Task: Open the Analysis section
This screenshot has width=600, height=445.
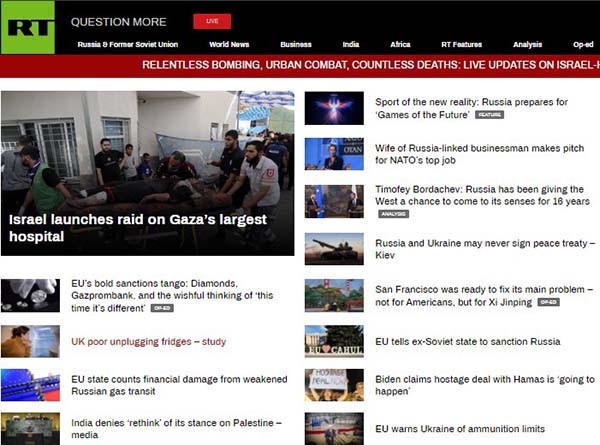Action: pos(527,44)
